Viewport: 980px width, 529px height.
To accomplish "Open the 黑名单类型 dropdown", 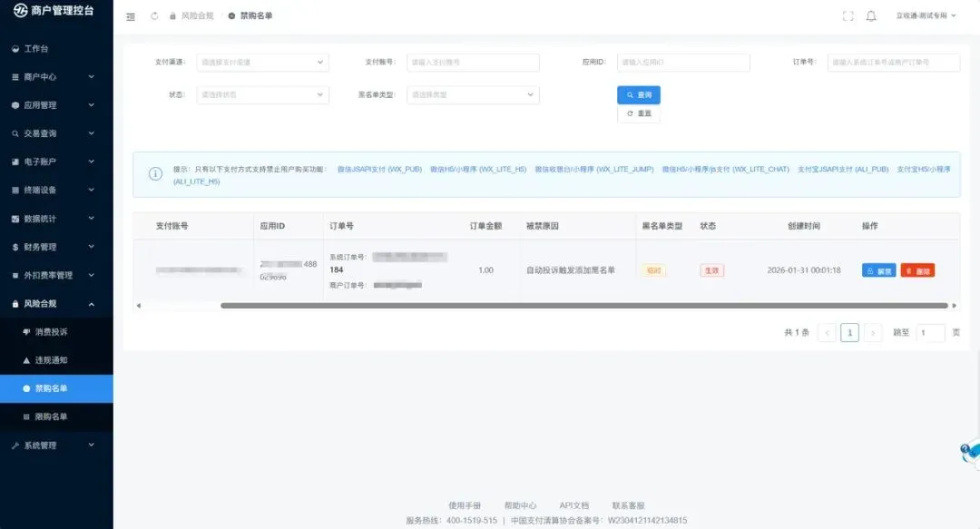I will (473, 94).
